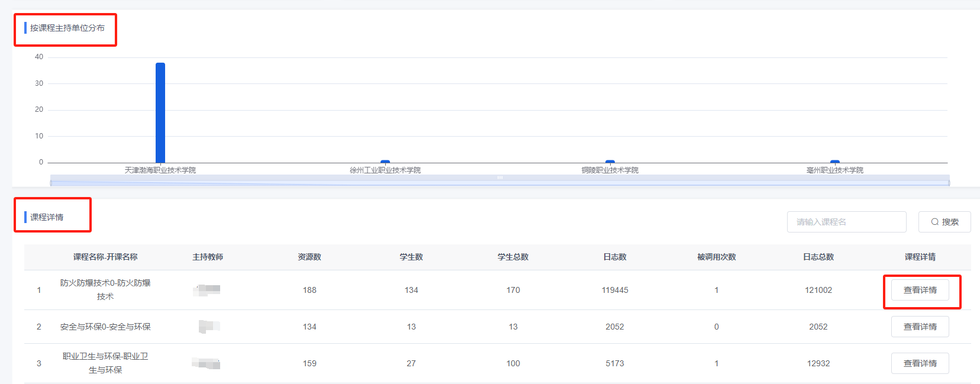This screenshot has height=384, width=980.
Task: Click the chart zoom slider center handle
Action: point(500,178)
